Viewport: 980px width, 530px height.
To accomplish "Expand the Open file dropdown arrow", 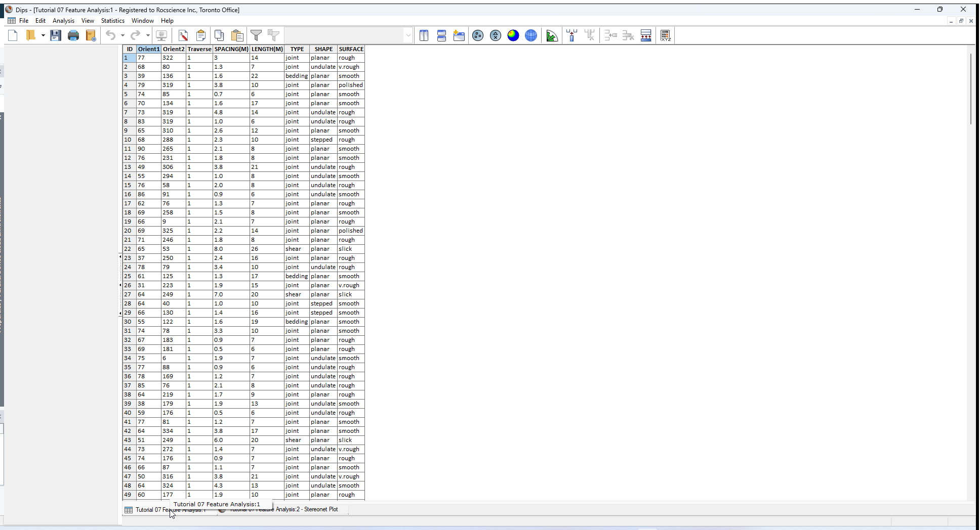I will pyautogui.click(x=44, y=35).
